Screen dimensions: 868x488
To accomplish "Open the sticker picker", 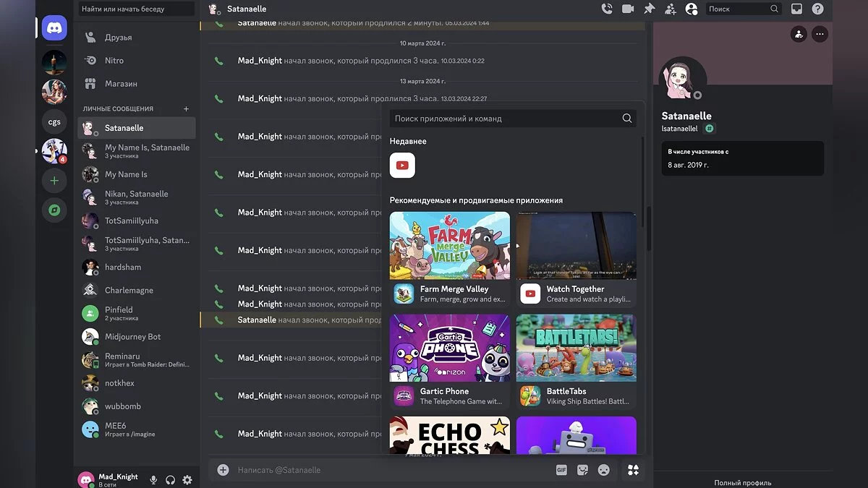I will [x=582, y=470].
